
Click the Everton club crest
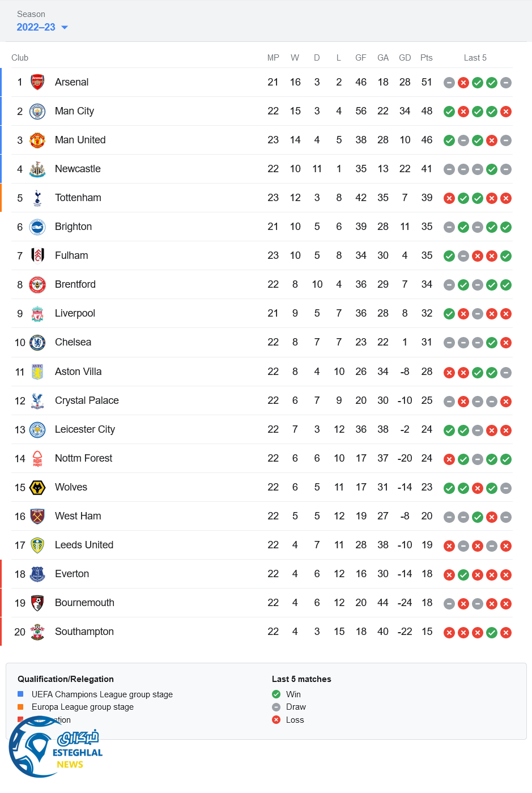[37, 574]
